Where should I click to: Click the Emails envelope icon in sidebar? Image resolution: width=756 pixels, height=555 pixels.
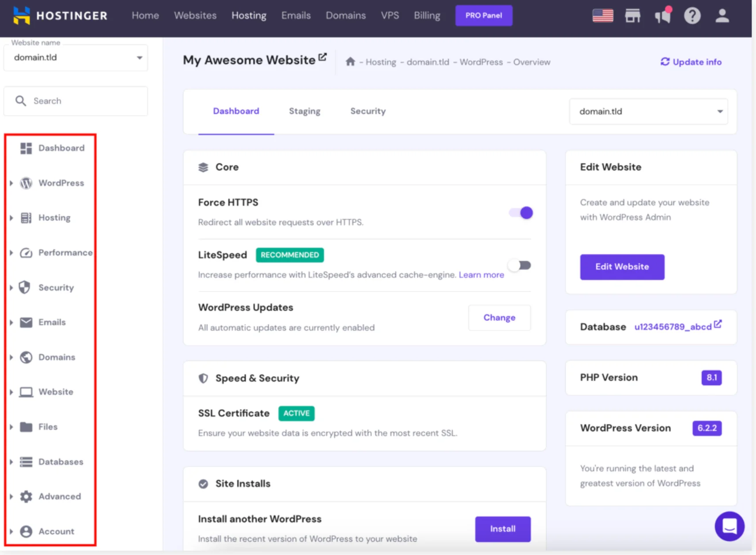tap(26, 322)
